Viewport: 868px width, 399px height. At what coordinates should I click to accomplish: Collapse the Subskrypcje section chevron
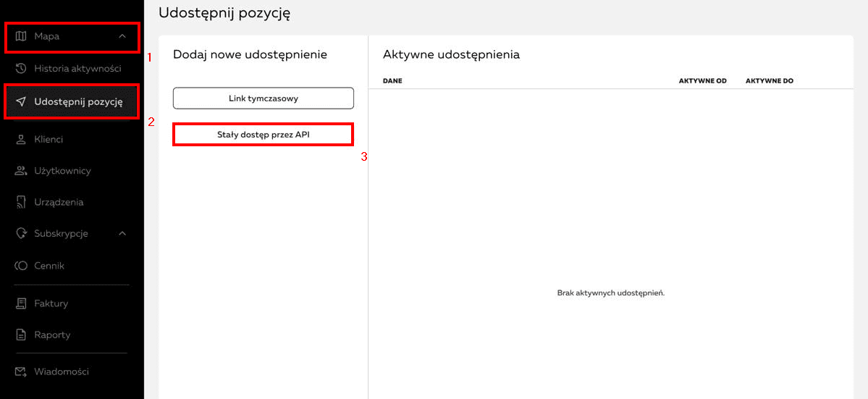pos(122,233)
